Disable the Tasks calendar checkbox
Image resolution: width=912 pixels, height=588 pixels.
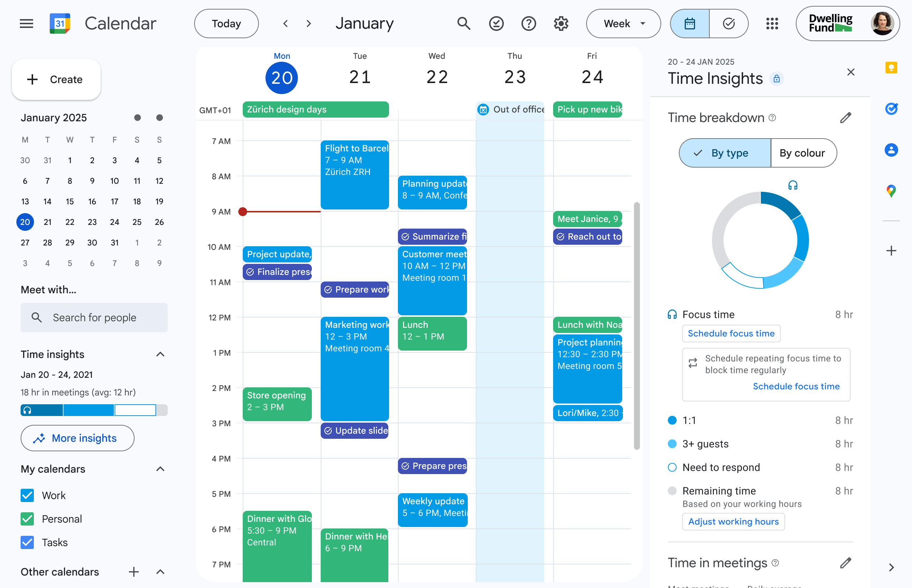[x=27, y=542]
